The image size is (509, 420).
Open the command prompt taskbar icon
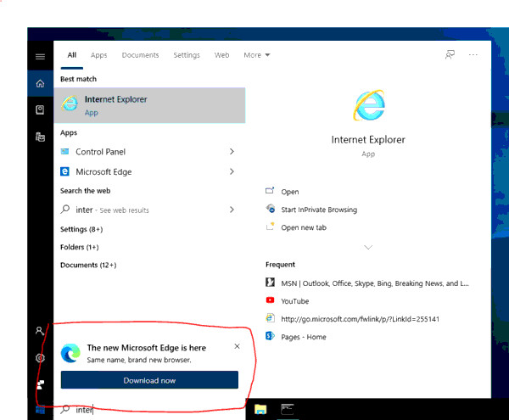(288, 409)
